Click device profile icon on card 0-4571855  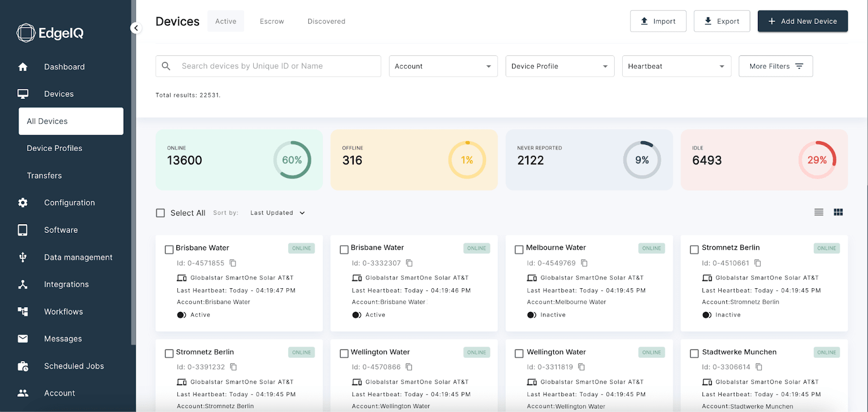click(x=182, y=278)
